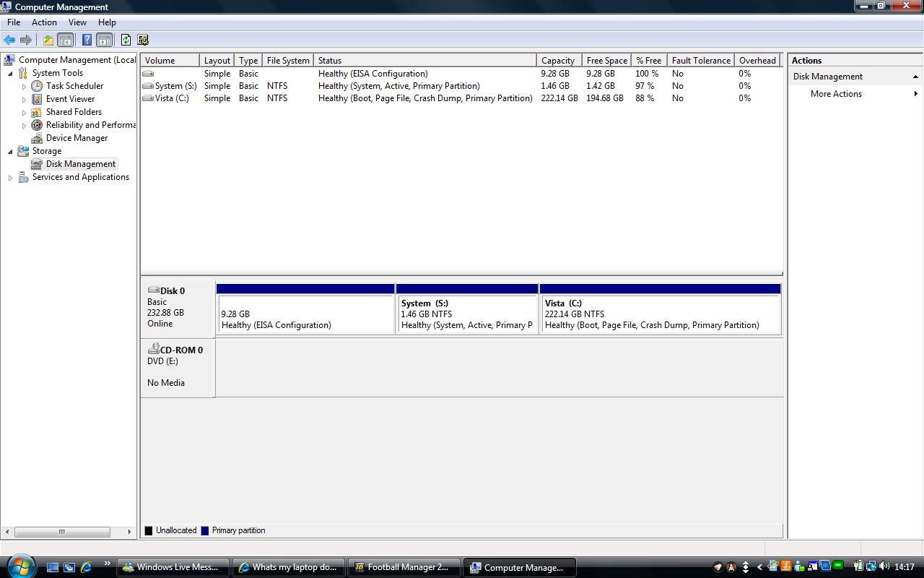Image resolution: width=924 pixels, height=578 pixels.
Task: Click the Device Manager icon in tree
Action: [x=37, y=138]
